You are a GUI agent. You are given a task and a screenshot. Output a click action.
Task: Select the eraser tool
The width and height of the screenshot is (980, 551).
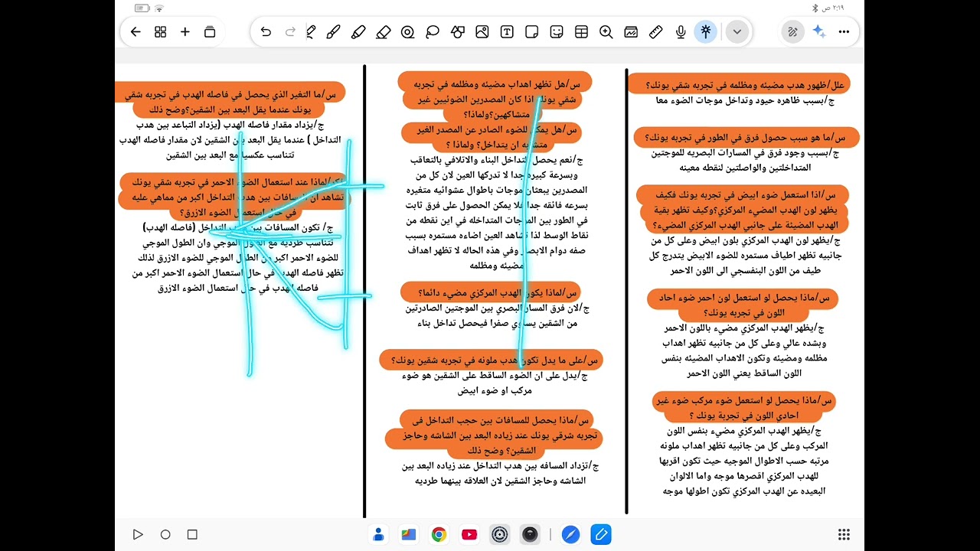[x=384, y=32]
